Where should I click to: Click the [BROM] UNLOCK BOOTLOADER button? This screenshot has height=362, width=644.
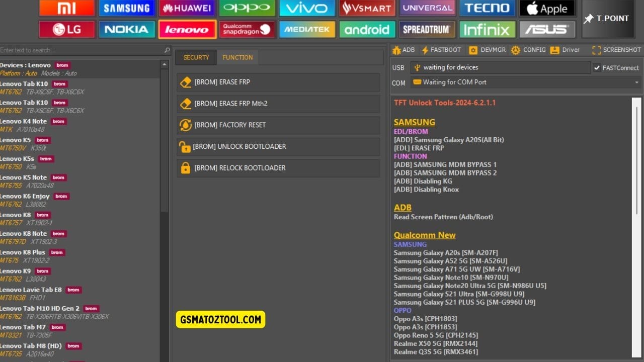(278, 147)
